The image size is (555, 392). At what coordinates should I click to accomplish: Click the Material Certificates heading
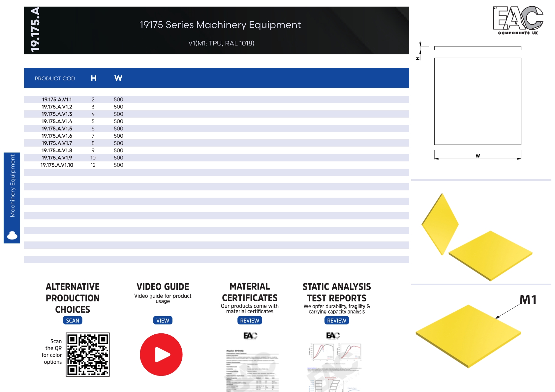tap(250, 292)
